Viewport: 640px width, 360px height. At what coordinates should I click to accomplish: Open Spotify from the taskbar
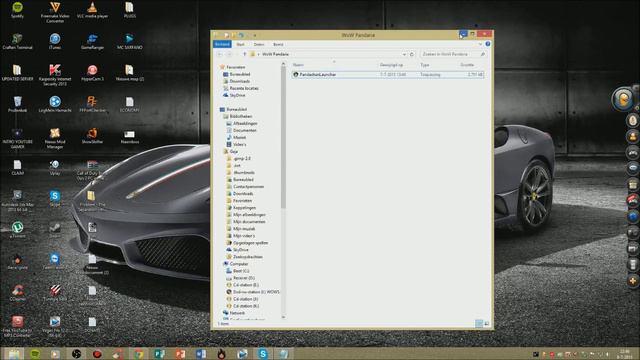[x=35, y=354]
